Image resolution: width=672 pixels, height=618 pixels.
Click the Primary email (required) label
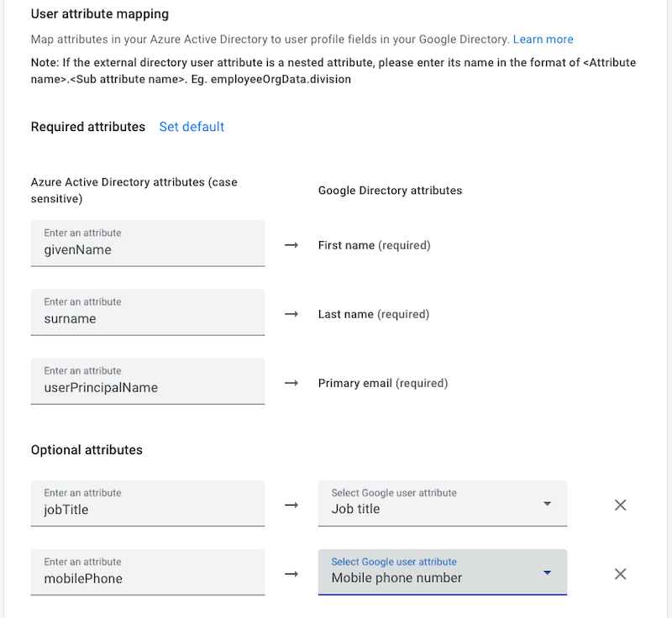[382, 383]
